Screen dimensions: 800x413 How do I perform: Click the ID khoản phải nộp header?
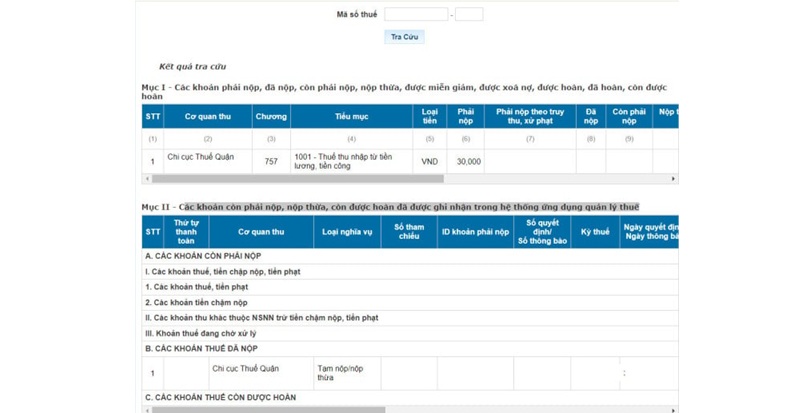pyautogui.click(x=474, y=231)
